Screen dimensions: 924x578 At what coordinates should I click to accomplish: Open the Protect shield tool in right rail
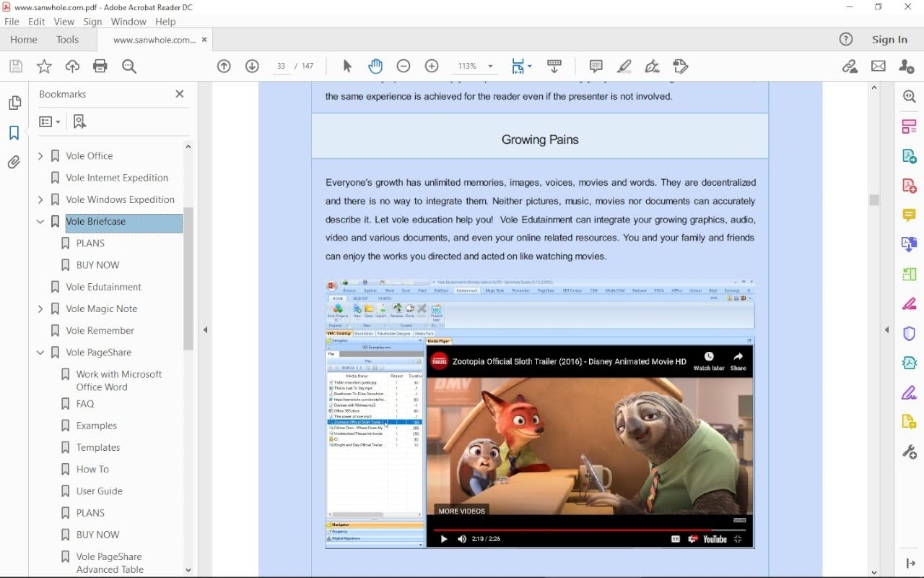pos(910,334)
